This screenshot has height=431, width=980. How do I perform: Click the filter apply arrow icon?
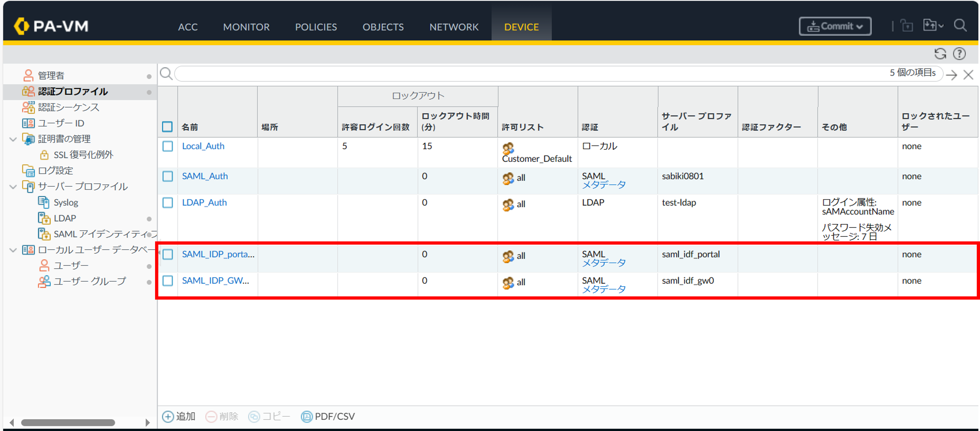[951, 75]
